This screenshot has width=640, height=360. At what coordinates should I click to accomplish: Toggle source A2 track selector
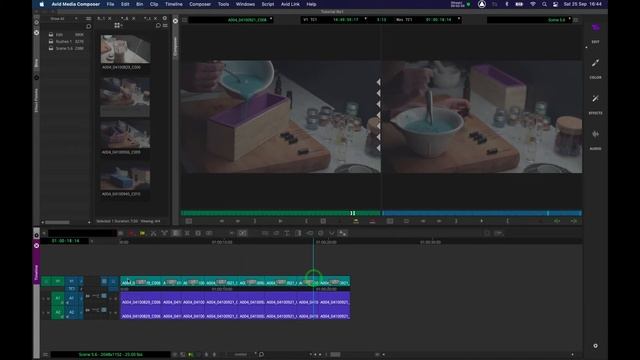tap(58, 312)
